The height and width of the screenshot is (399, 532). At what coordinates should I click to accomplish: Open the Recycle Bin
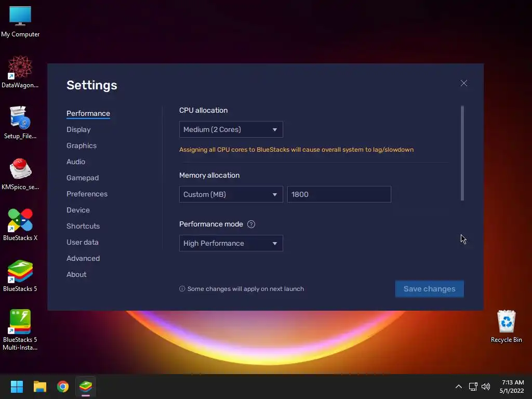(506, 326)
